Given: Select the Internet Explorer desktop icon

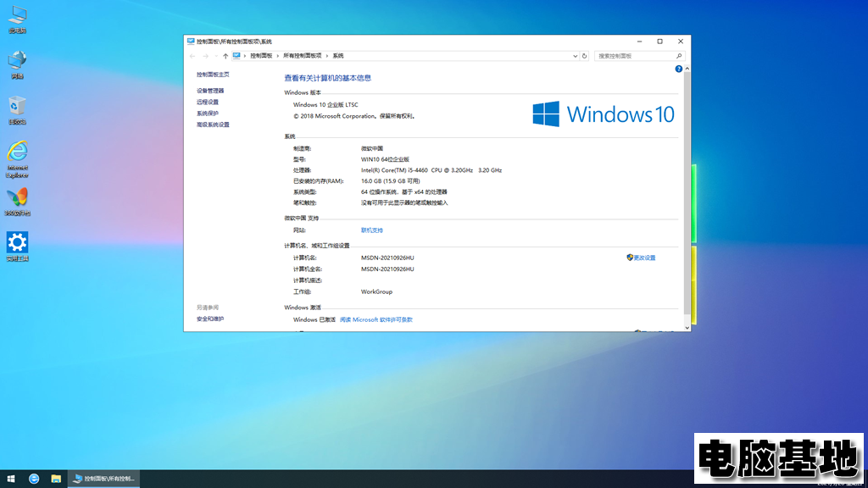Looking at the screenshot, I should tap(17, 159).
